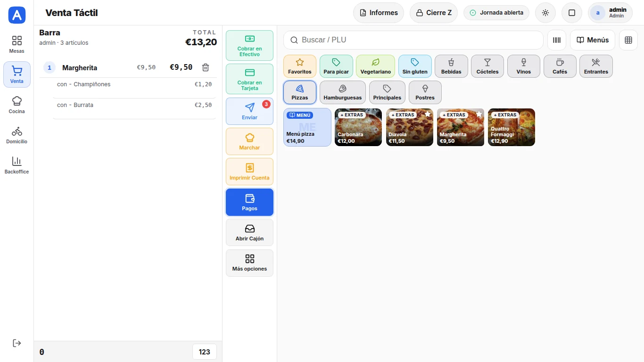Open the Cócteles category
The image size is (644, 362).
(487, 66)
